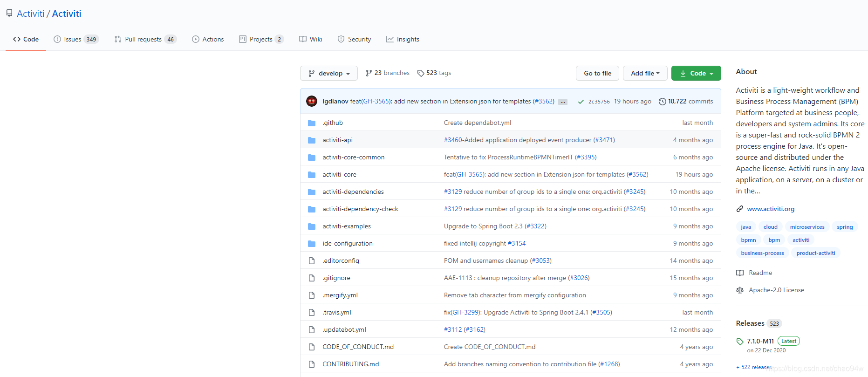Switch to the Code tab
868x377 pixels.
26,39
